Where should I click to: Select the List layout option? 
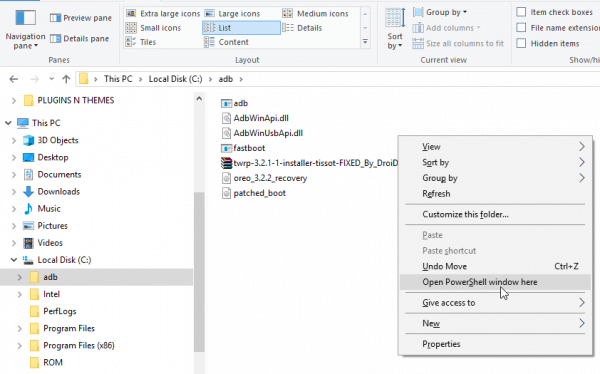pyautogui.click(x=241, y=28)
